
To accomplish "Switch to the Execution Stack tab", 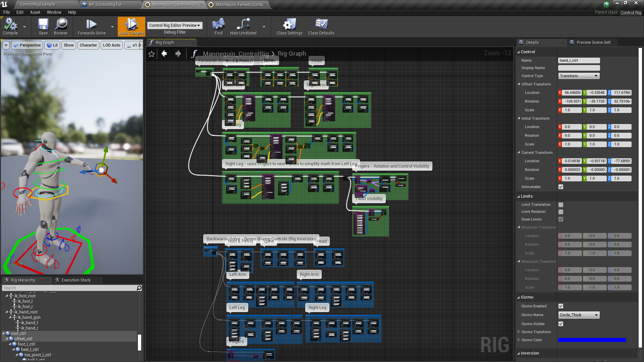I will [x=76, y=280].
